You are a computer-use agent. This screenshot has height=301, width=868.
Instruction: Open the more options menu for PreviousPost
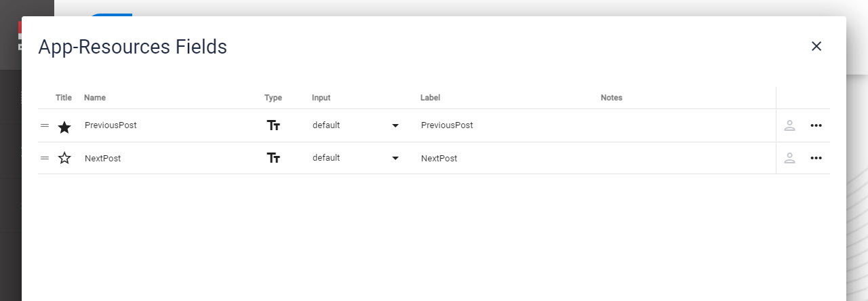point(816,125)
